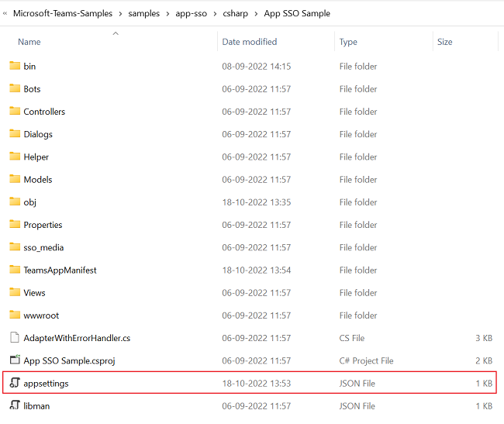Select the obj folder name

(30, 202)
